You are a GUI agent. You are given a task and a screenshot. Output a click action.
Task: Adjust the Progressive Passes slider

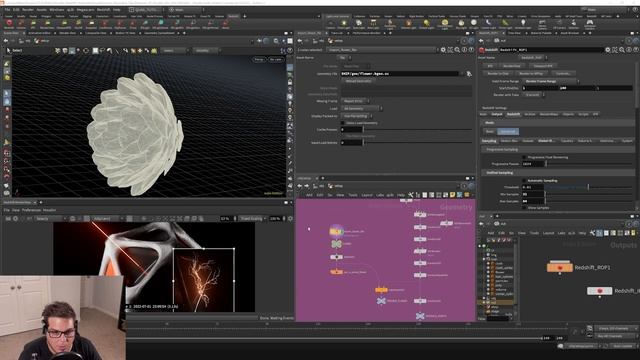[589, 164]
